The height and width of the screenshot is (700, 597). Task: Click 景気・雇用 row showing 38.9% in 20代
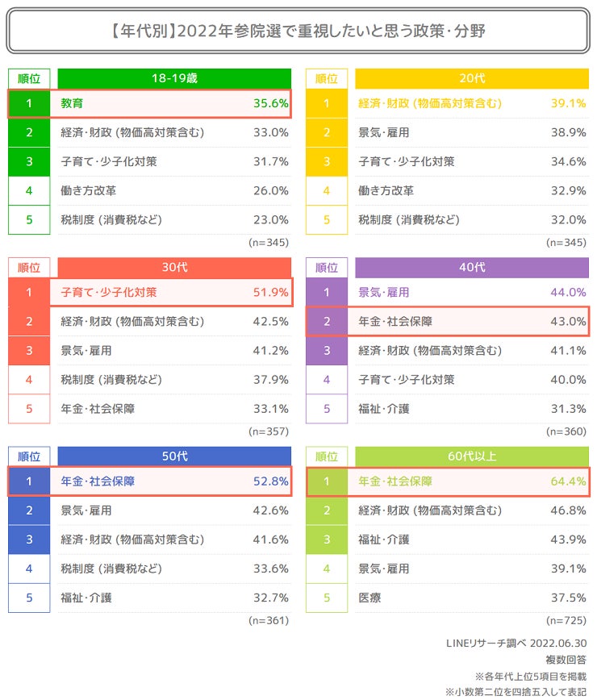[x=471, y=132]
